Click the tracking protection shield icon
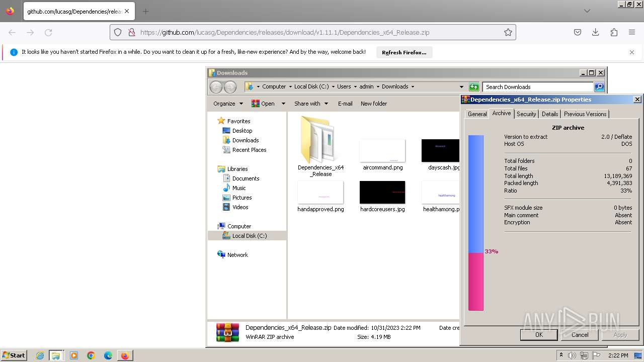The width and height of the screenshot is (644, 362). pos(118,32)
